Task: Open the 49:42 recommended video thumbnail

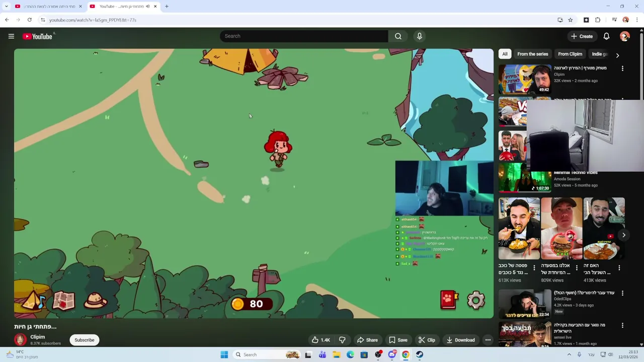Action: point(525,79)
